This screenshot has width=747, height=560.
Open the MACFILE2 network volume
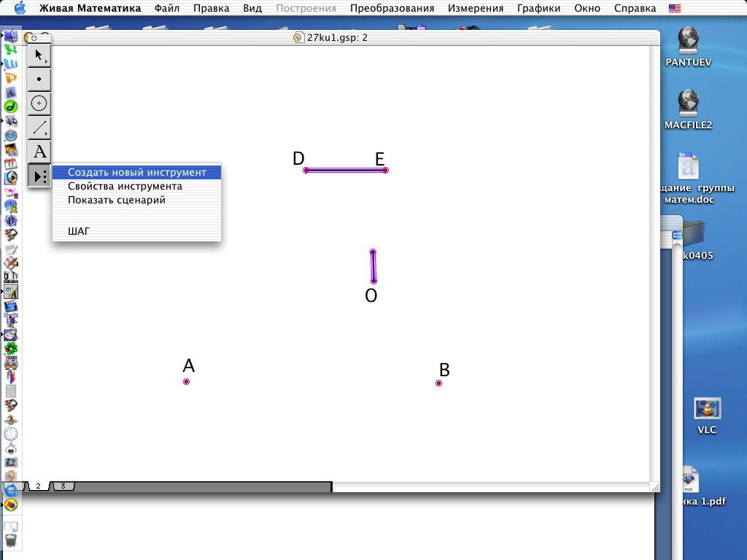(x=689, y=104)
